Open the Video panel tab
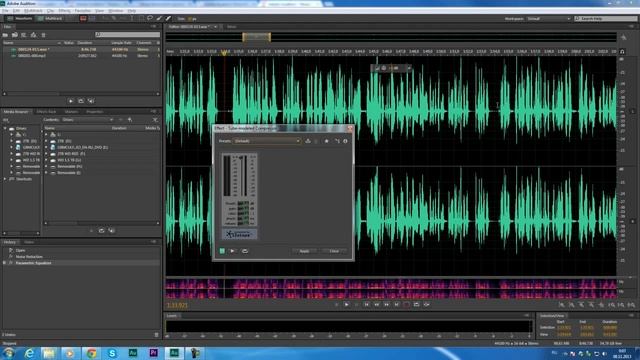 [29, 242]
